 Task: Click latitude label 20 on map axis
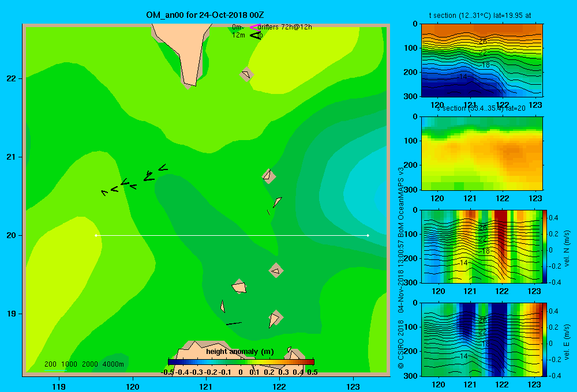[11, 235]
